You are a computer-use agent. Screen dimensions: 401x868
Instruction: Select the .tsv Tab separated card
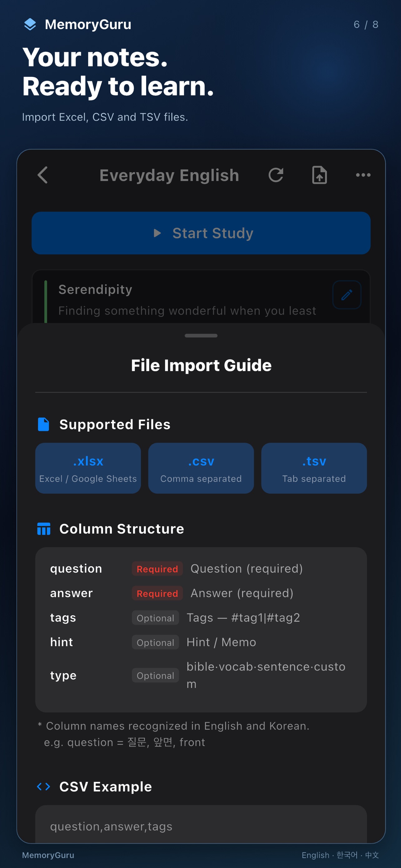pos(314,468)
